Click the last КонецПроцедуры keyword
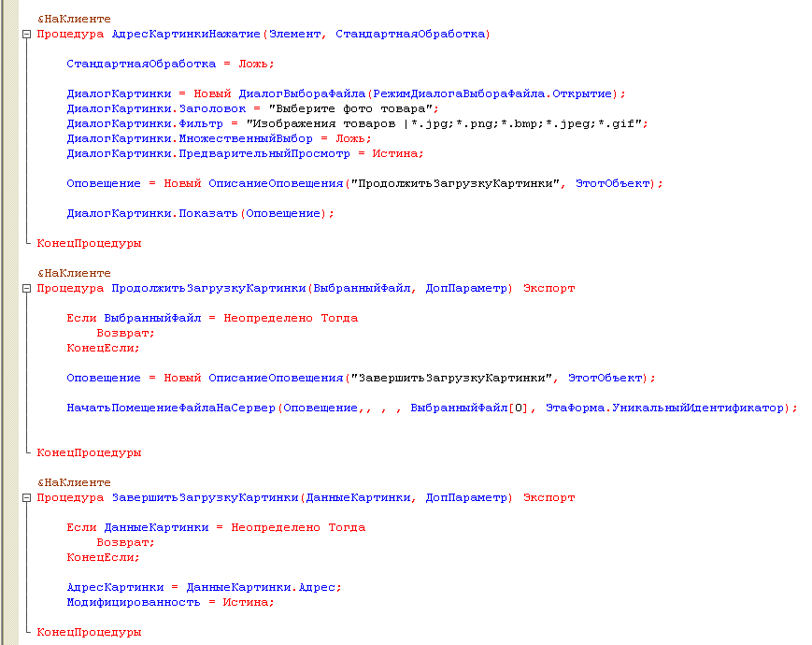The height and width of the screenshot is (645, 812). click(89, 633)
